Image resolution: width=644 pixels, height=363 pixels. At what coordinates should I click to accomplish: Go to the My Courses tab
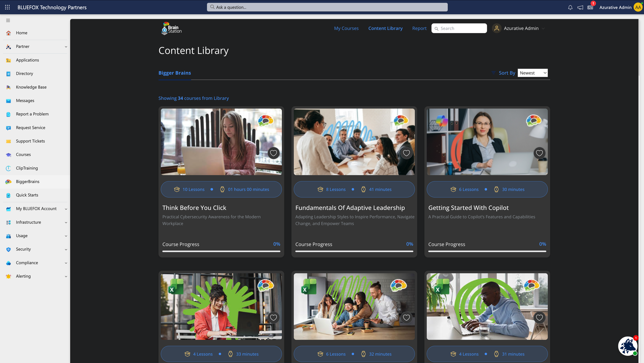click(x=346, y=28)
